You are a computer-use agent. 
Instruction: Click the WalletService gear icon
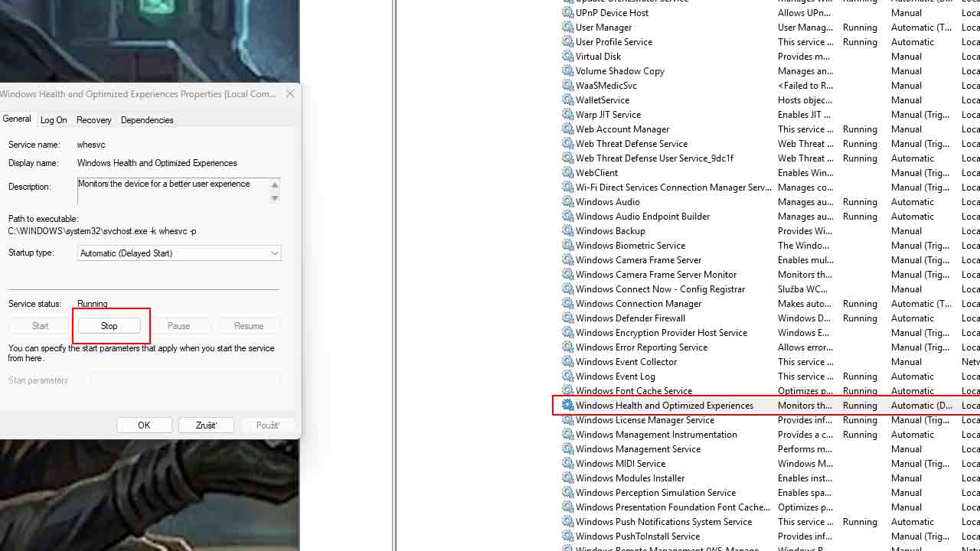click(567, 100)
